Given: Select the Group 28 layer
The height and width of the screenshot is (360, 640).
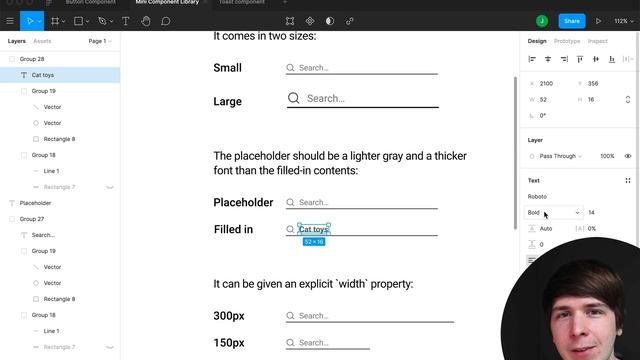Looking at the screenshot, I should click(60, 59).
